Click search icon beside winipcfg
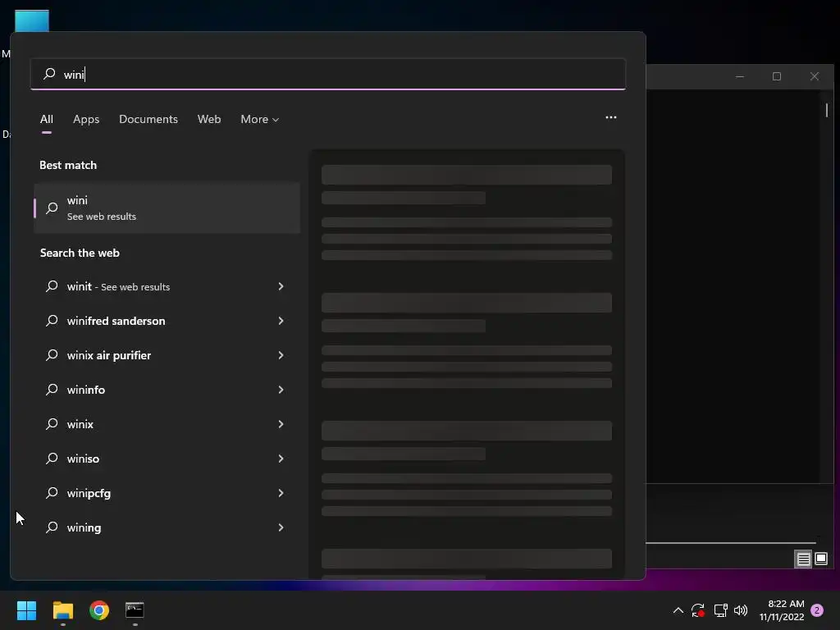The width and height of the screenshot is (840, 630). [52, 493]
